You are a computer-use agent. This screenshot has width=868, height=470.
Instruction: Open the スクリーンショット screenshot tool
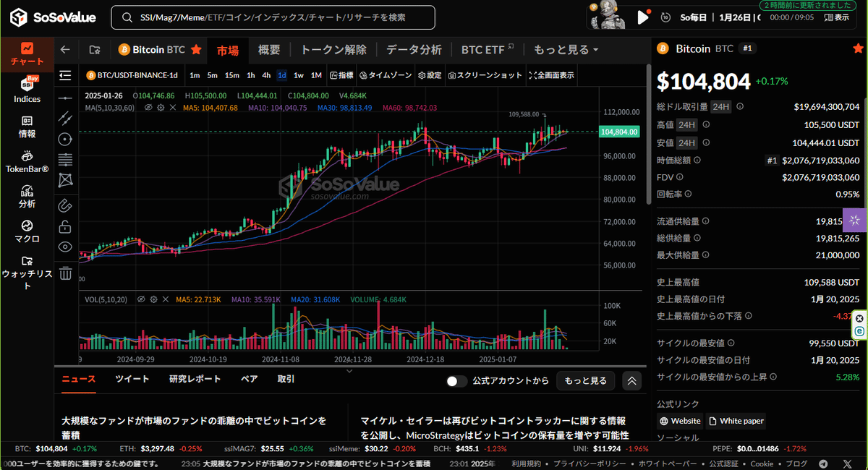[x=485, y=75]
